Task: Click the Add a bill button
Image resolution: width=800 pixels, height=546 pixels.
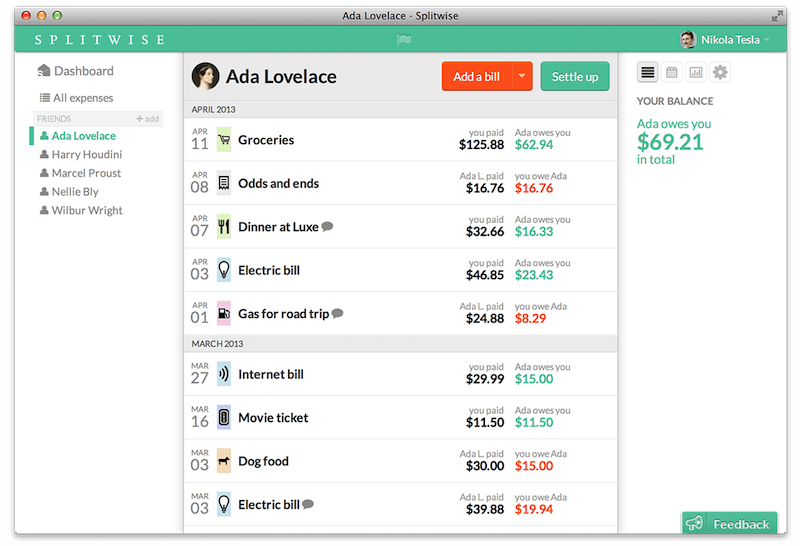Action: (477, 77)
